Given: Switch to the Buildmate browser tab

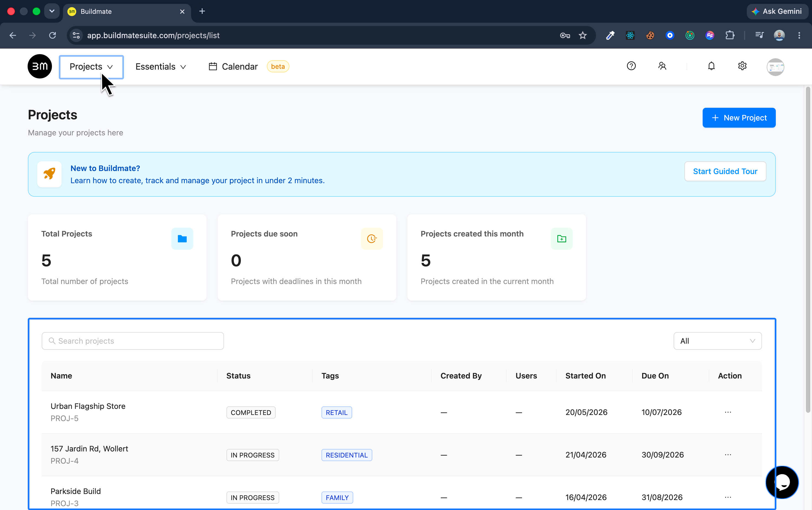Looking at the screenshot, I should [127, 12].
